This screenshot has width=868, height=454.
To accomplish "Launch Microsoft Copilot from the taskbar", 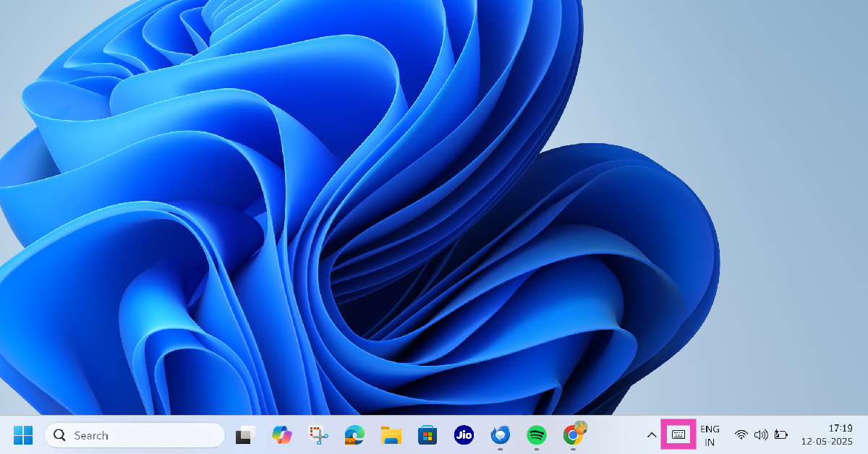I will (281, 435).
